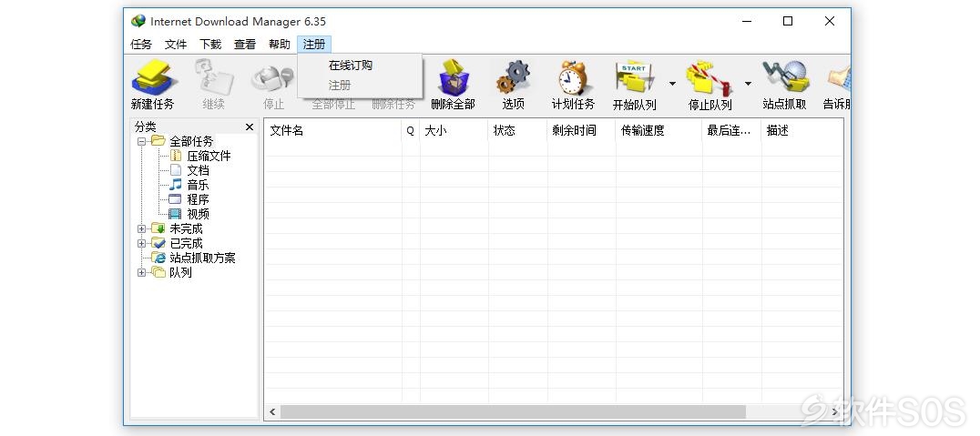Open the 帮助 menu

point(280,45)
